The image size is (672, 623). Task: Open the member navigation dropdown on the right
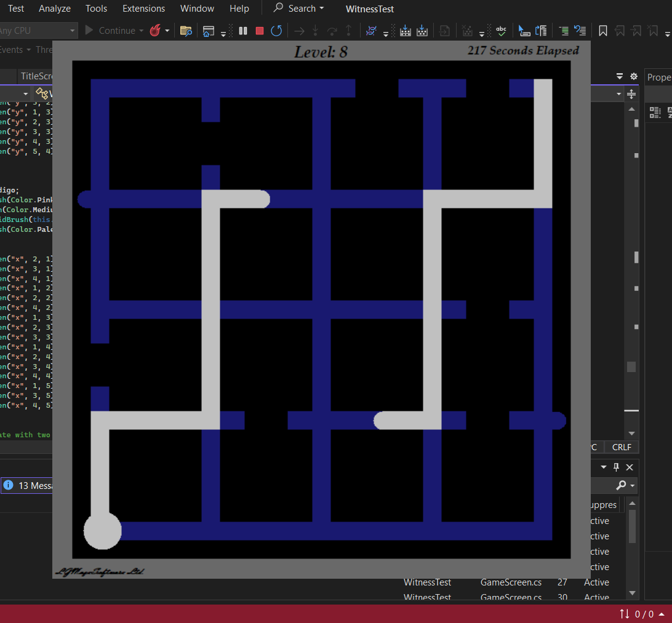618,93
